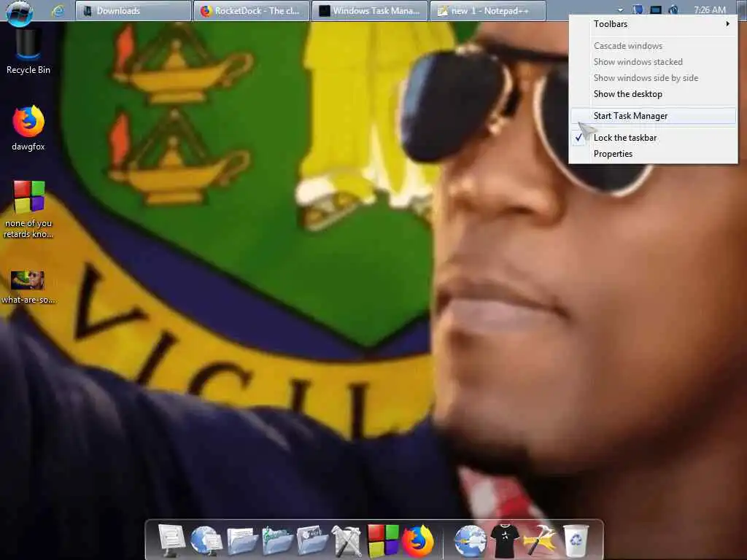The width and height of the screenshot is (747, 560).
Task: Switch to the Notepad++ taskbar button
Action: pyautogui.click(x=488, y=10)
